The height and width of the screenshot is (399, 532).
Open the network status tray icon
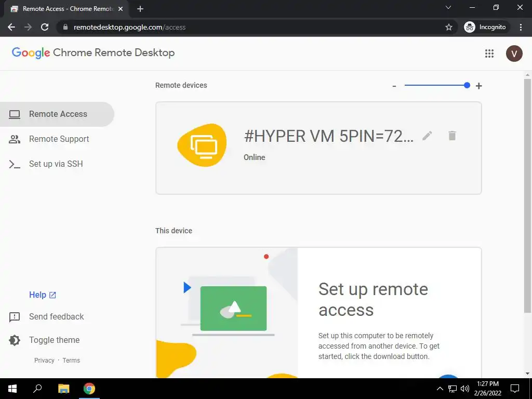(x=453, y=389)
